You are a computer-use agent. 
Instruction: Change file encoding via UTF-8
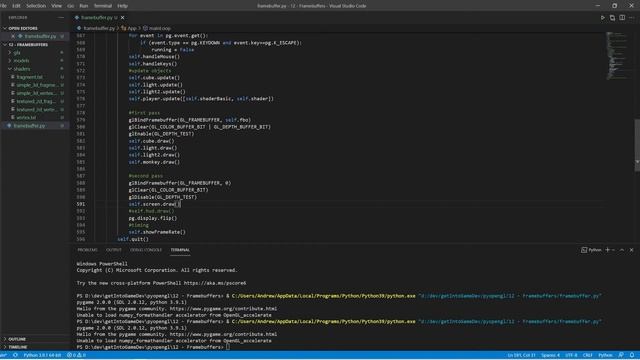(571, 355)
